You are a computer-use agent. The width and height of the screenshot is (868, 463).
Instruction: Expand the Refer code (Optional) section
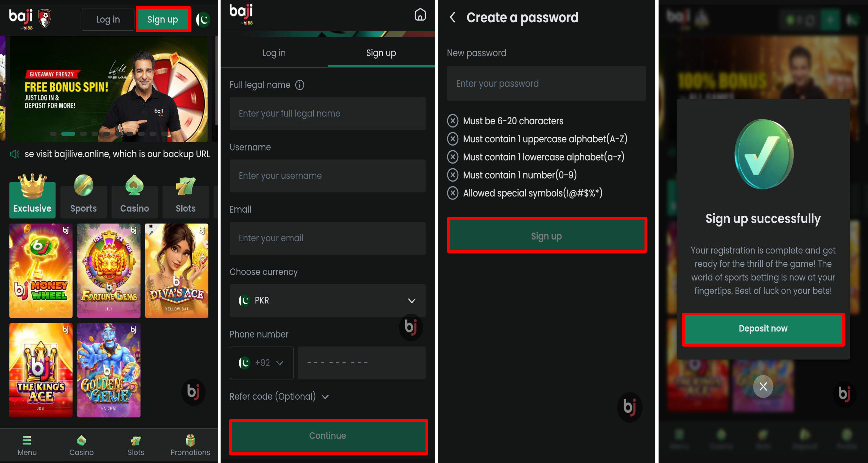pyautogui.click(x=279, y=397)
